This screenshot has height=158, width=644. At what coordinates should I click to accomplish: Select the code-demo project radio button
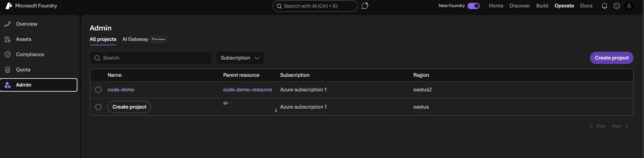click(98, 90)
